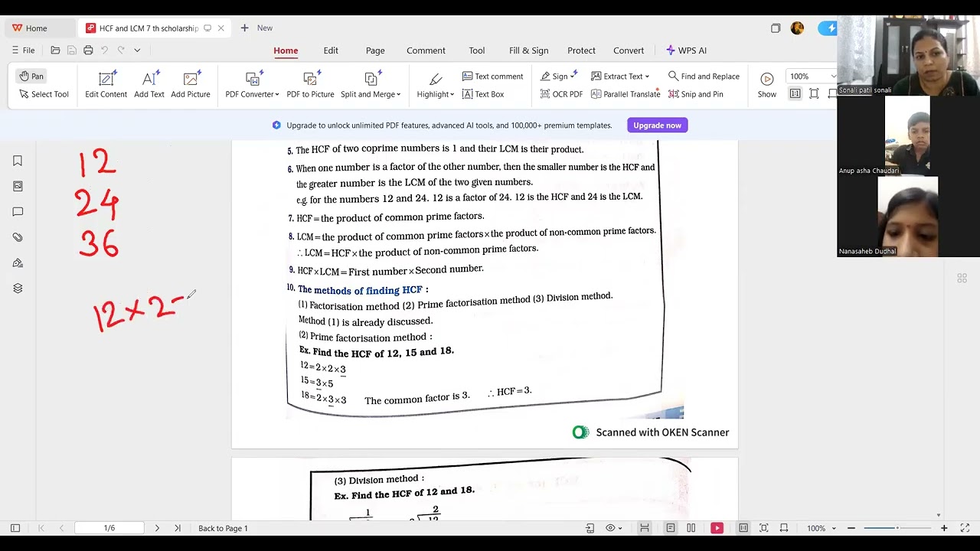Start slideshow with Show button
Image resolution: width=980 pixels, height=551 pixels.
click(x=767, y=84)
